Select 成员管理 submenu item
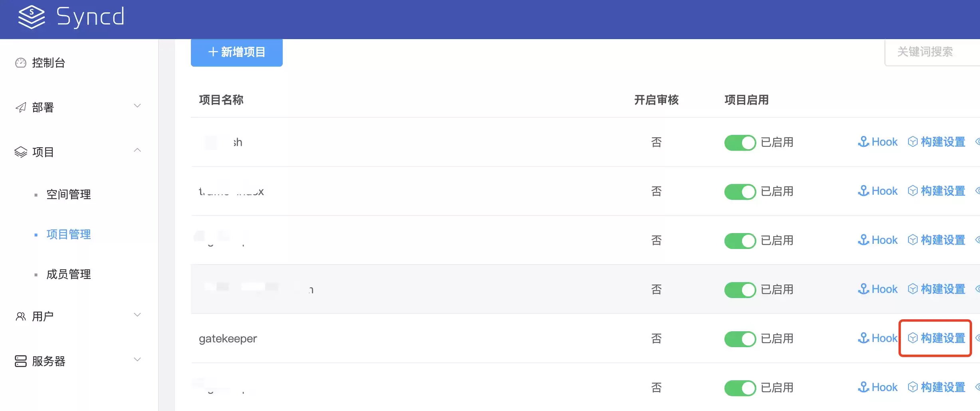980x411 pixels. pos(69,274)
